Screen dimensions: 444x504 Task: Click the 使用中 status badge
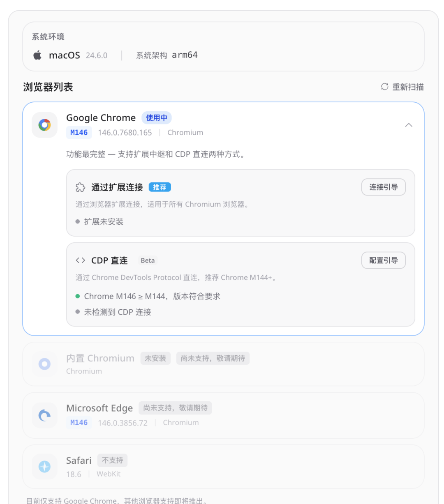(156, 118)
